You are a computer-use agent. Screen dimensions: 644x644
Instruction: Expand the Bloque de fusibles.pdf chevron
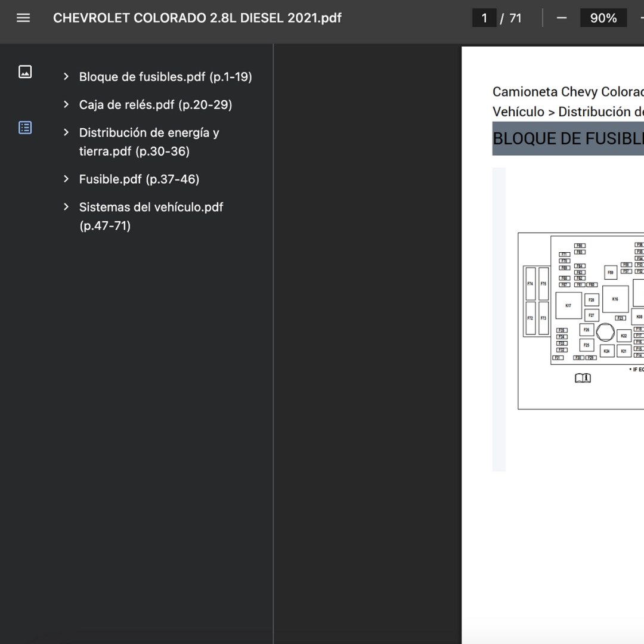(x=66, y=77)
